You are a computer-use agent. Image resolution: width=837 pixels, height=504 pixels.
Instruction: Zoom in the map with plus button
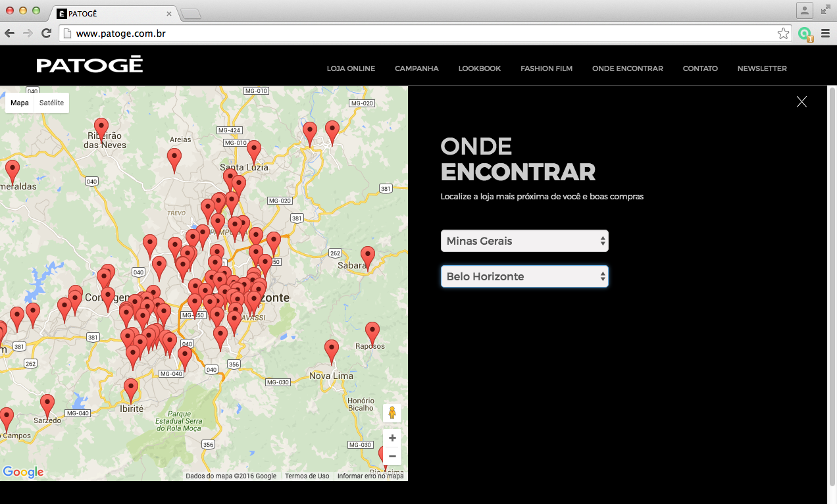click(392, 438)
